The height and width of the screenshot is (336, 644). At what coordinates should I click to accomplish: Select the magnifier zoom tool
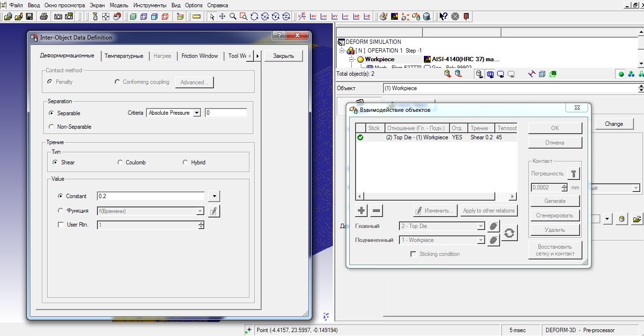[233, 16]
